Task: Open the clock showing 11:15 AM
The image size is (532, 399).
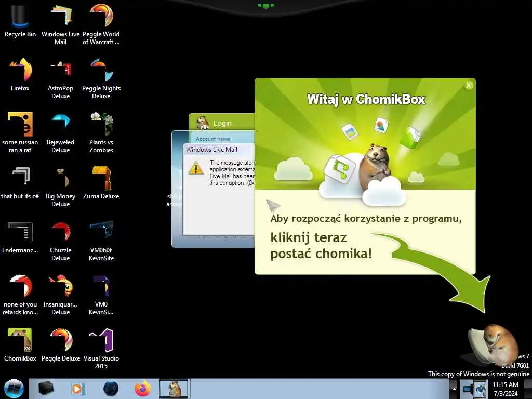Action: tap(506, 389)
